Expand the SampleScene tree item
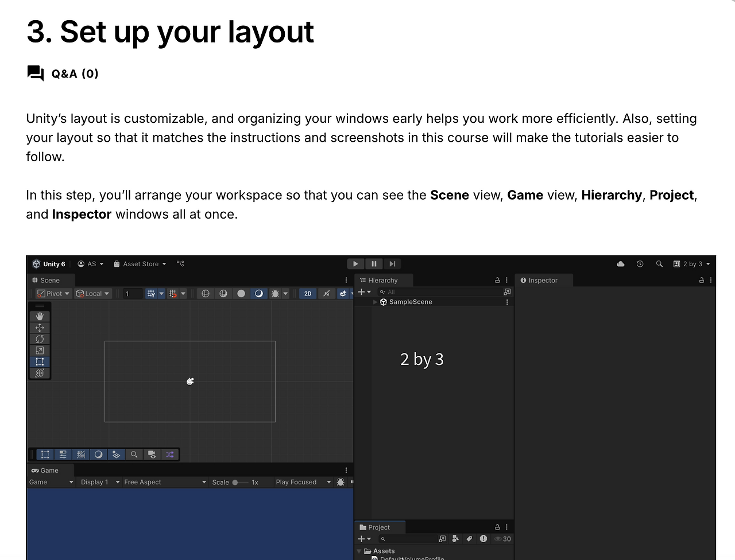The height and width of the screenshot is (560, 735). [376, 302]
